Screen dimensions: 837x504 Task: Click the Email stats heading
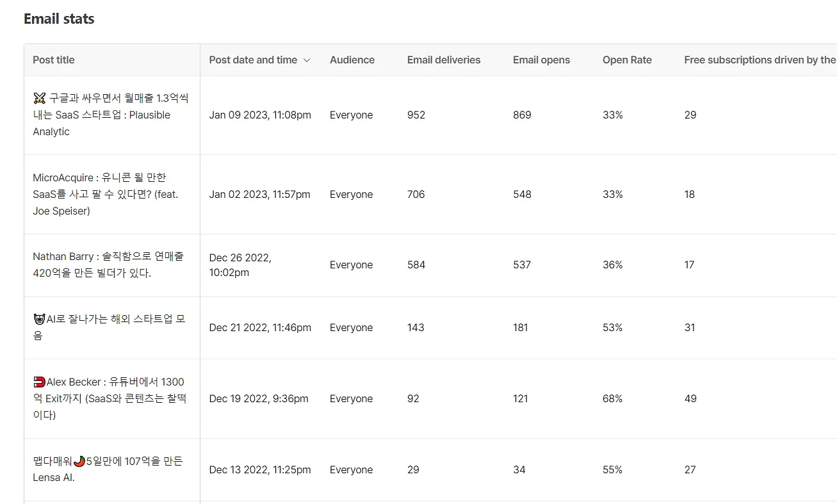[59, 19]
